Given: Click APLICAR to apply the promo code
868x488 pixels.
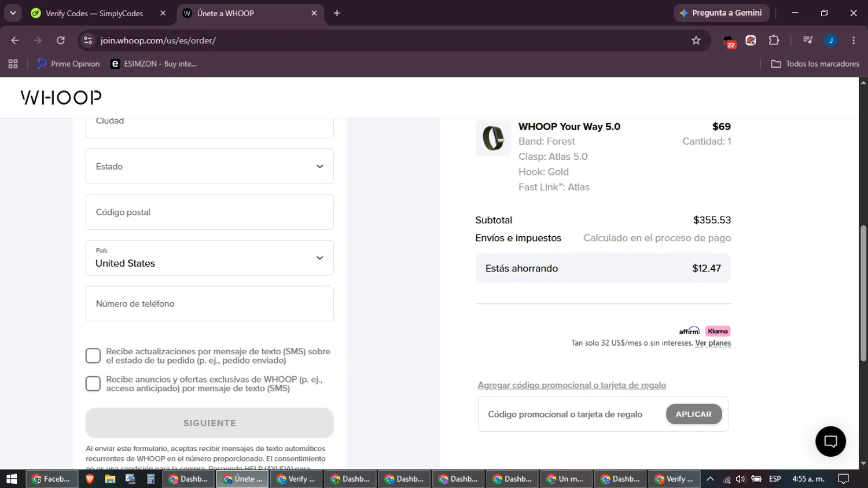Looking at the screenshot, I should [x=694, y=414].
